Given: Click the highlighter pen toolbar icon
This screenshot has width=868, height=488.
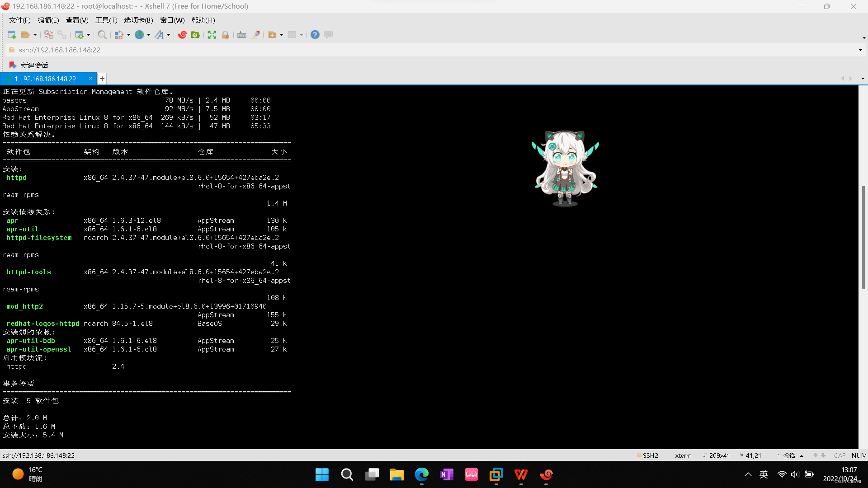Looking at the screenshot, I should (255, 35).
